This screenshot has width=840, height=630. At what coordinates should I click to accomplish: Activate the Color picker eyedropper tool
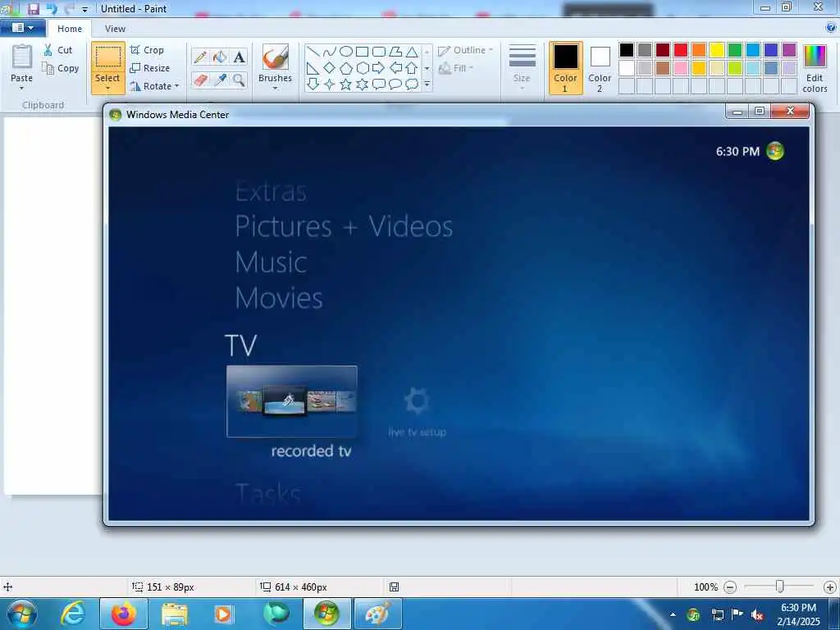coord(220,80)
